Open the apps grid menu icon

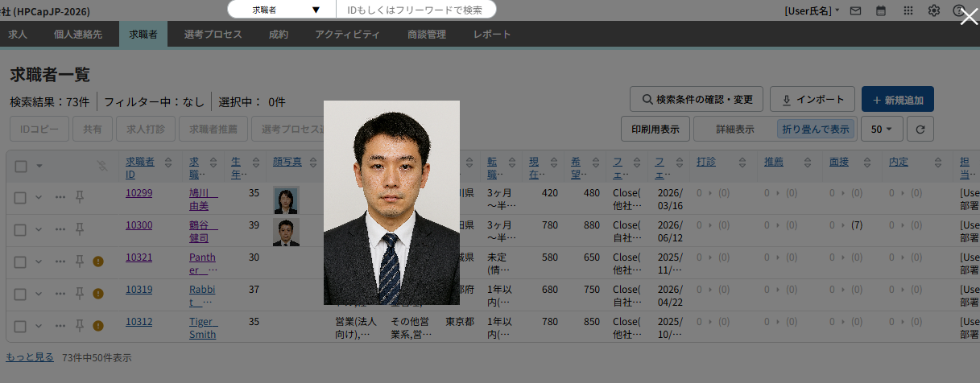coord(908,10)
